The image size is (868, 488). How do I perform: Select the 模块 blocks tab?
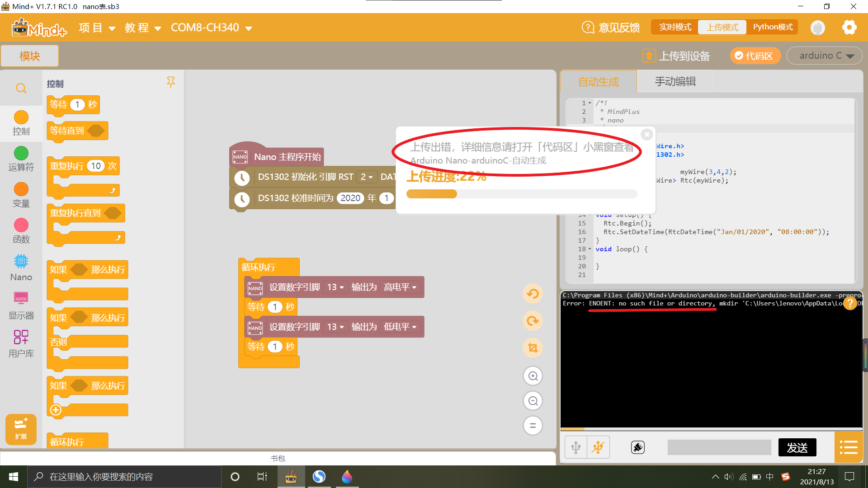coord(30,56)
